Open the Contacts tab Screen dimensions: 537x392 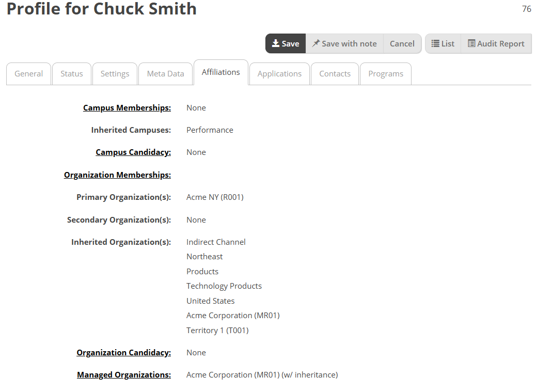pos(335,74)
